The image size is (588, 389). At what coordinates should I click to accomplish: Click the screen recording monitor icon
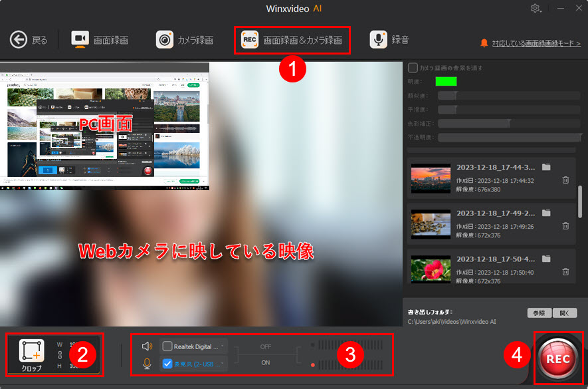[80, 39]
